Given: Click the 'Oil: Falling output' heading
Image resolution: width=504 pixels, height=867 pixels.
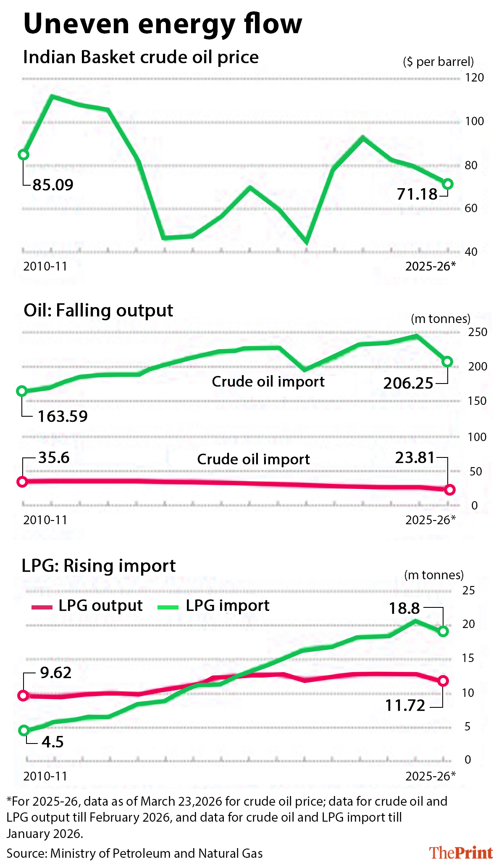Looking at the screenshot, I should click(x=98, y=310).
